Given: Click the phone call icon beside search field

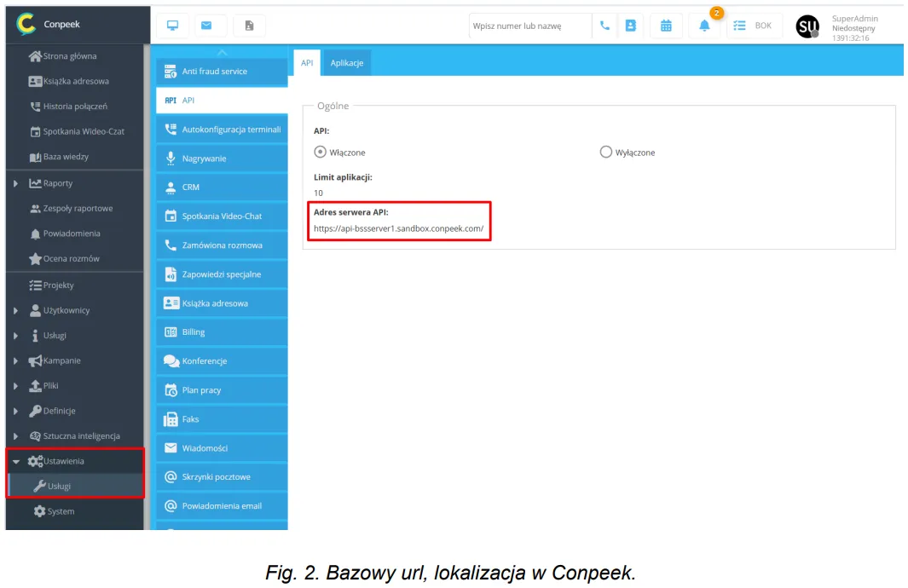Looking at the screenshot, I should click(604, 26).
